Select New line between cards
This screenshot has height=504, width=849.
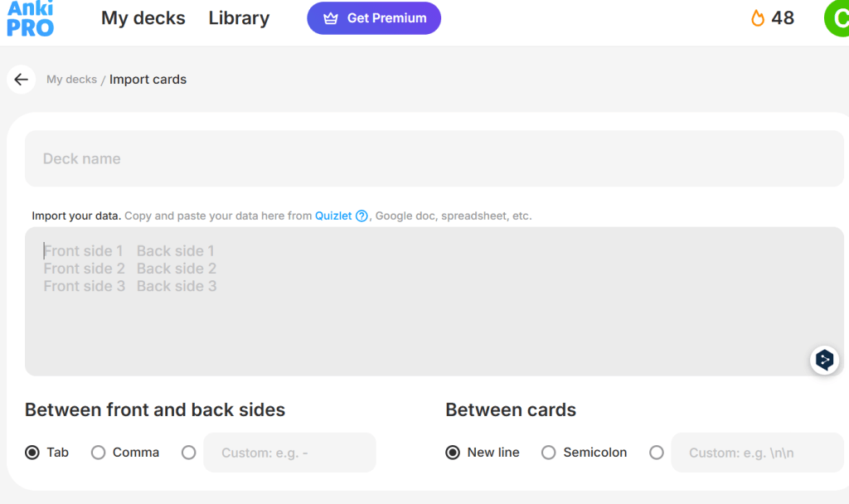[453, 453]
